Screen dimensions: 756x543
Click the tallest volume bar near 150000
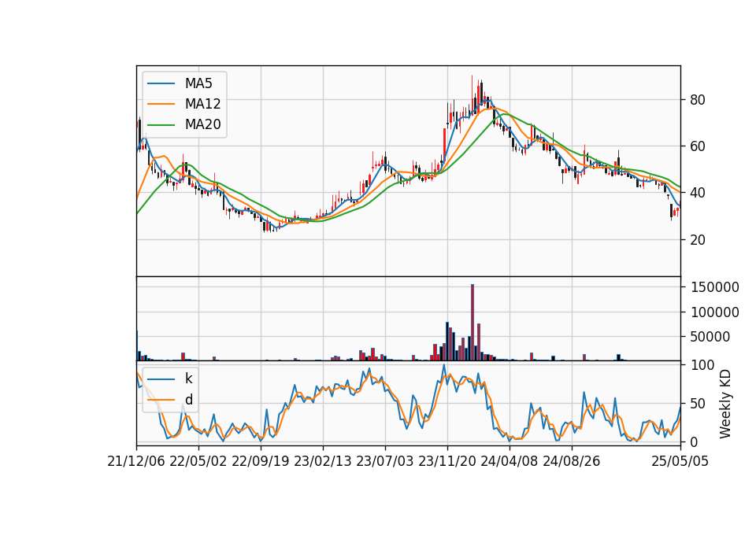472,323
